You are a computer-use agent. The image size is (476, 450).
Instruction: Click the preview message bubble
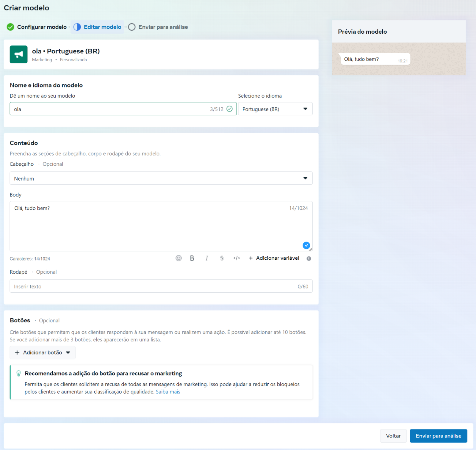click(375, 59)
